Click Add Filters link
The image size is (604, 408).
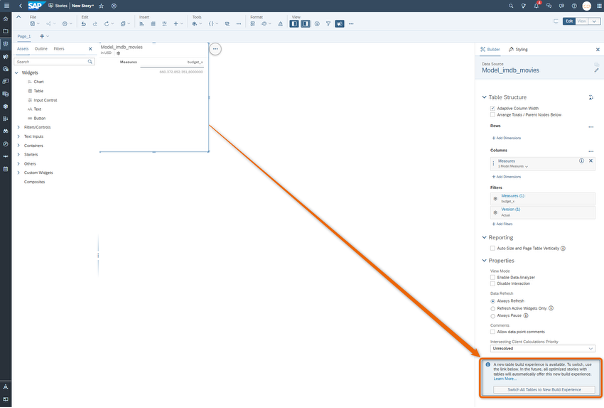click(502, 224)
